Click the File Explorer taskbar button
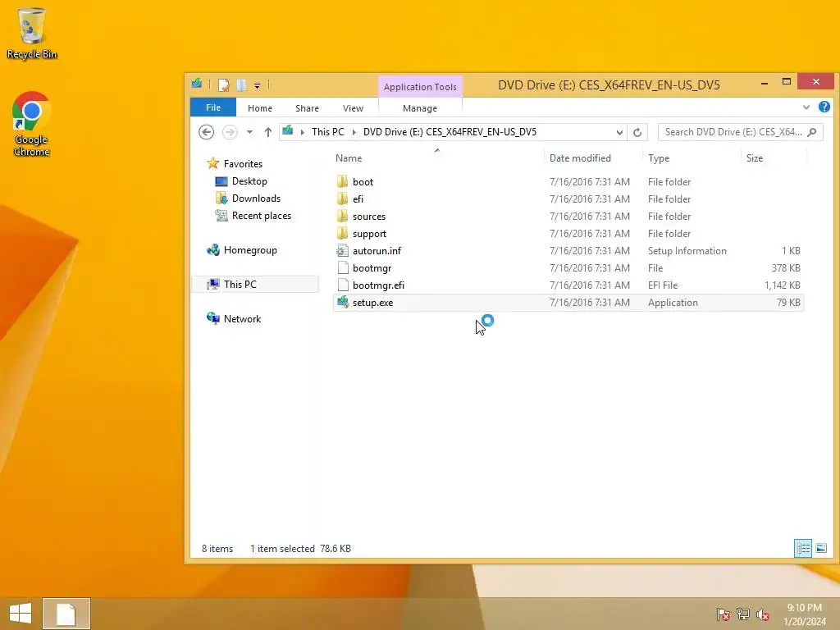This screenshot has width=840, height=630. click(x=66, y=614)
